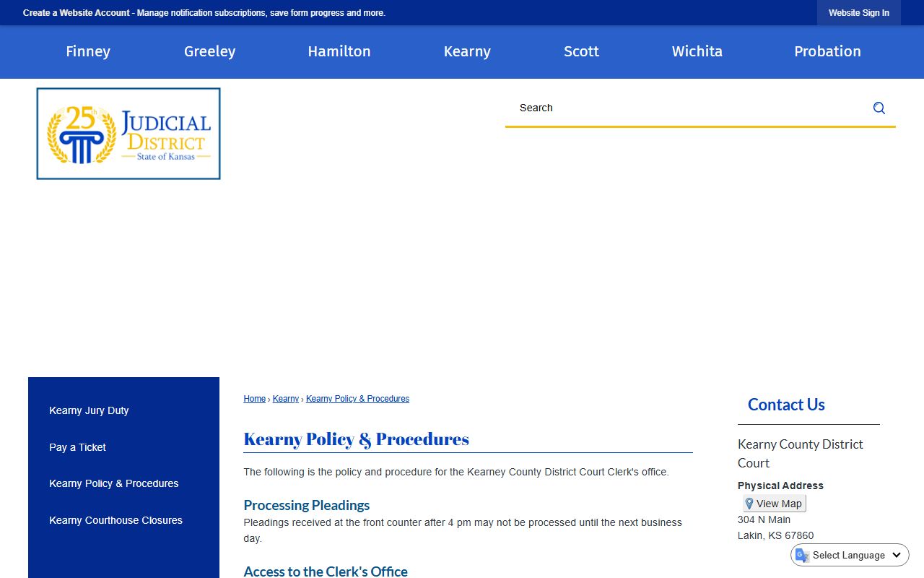
Task: Click the Kearny Policy & Procedures page title
Action: coord(357,439)
